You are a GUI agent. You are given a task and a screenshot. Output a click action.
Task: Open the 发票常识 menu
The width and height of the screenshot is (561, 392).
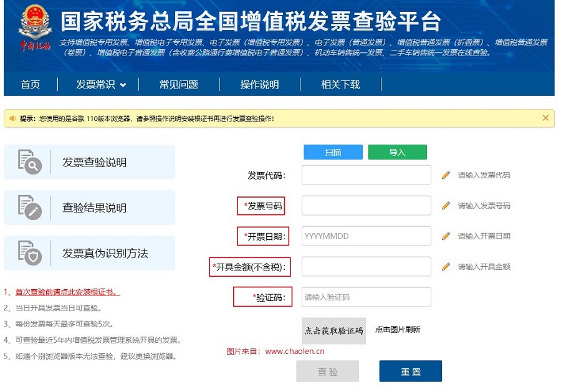95,84
